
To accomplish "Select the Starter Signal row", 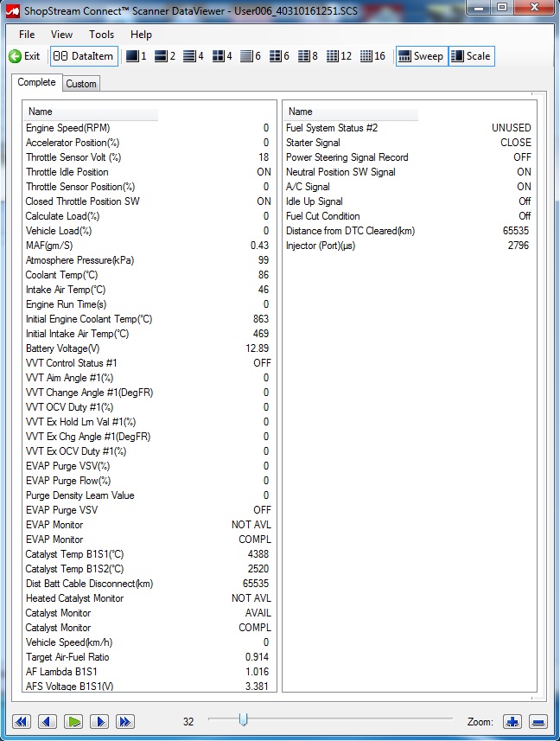I will 409,143.
